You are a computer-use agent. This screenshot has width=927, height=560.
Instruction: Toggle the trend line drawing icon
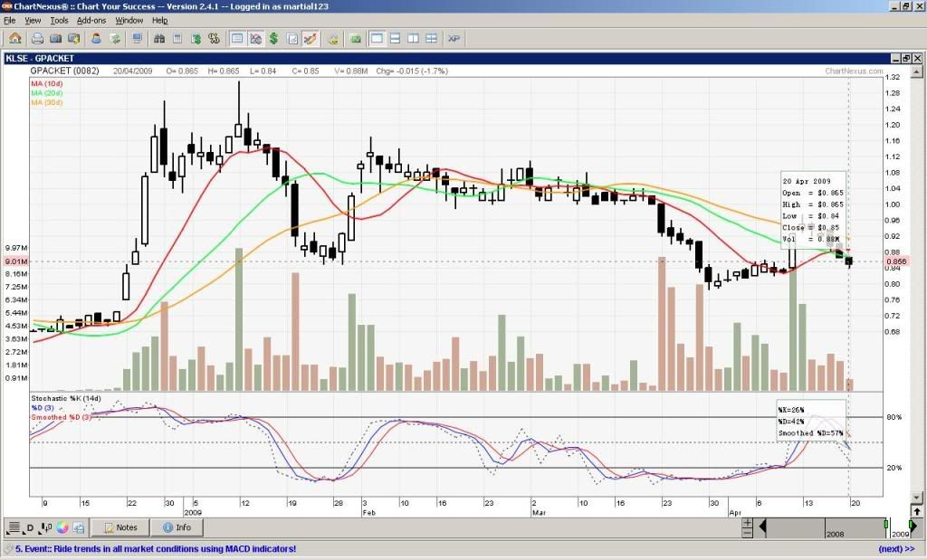click(x=311, y=38)
